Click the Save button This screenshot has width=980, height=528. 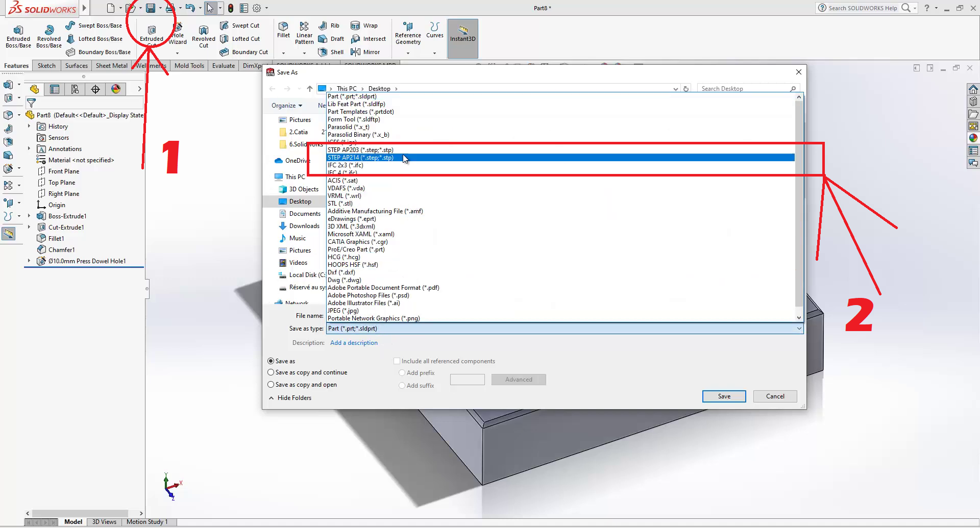pos(724,396)
